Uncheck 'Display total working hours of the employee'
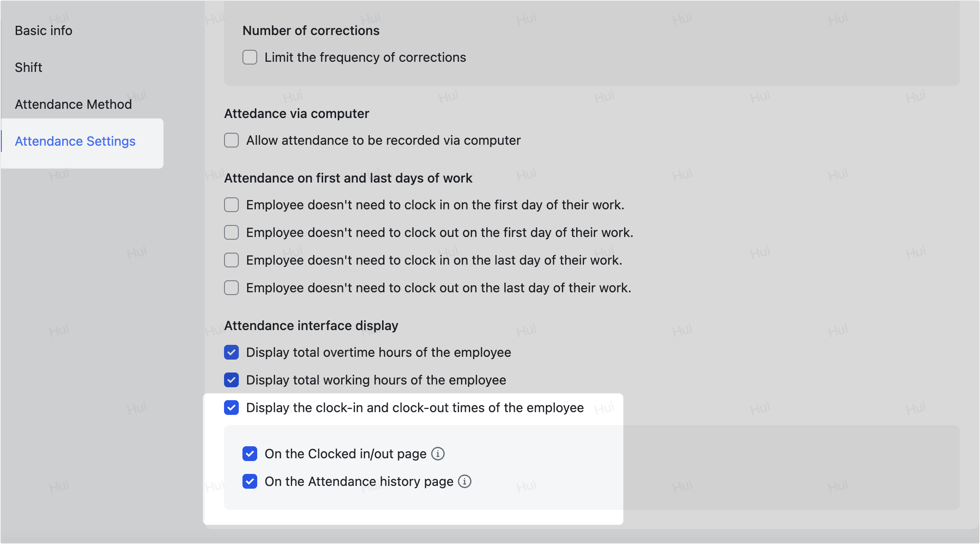Screen dimensions: 980x544 click(x=231, y=380)
